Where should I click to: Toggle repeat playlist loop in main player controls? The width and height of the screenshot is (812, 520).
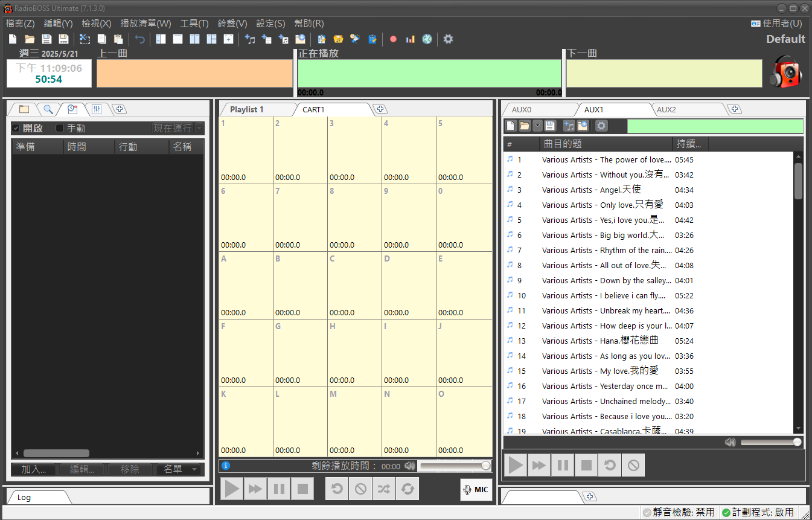(x=408, y=489)
